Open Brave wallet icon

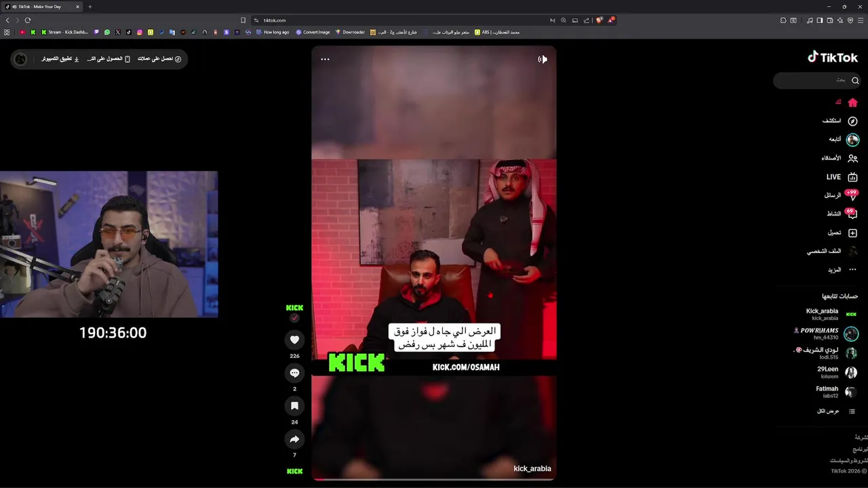830,20
